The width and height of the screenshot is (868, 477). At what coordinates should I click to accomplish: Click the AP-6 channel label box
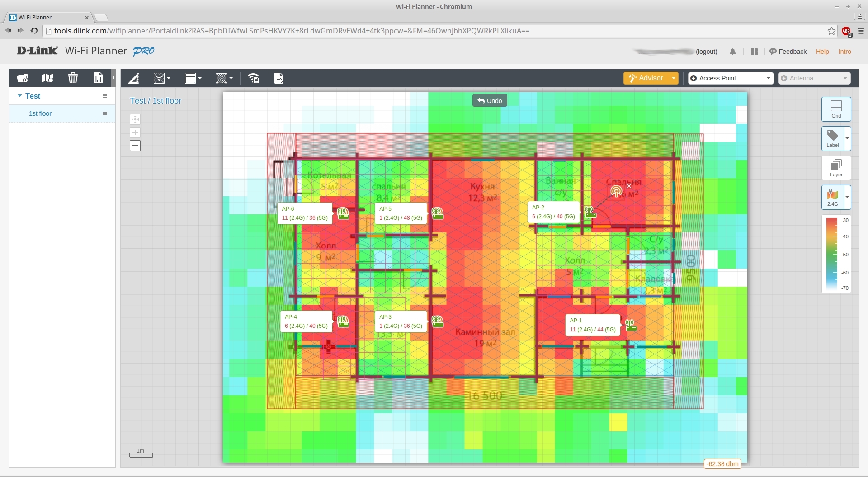[305, 213]
